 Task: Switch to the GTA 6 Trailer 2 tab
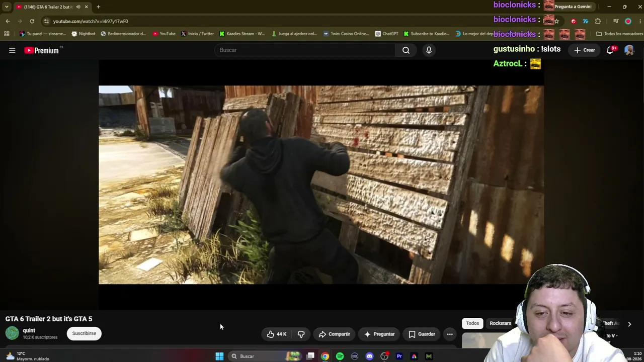(48, 7)
